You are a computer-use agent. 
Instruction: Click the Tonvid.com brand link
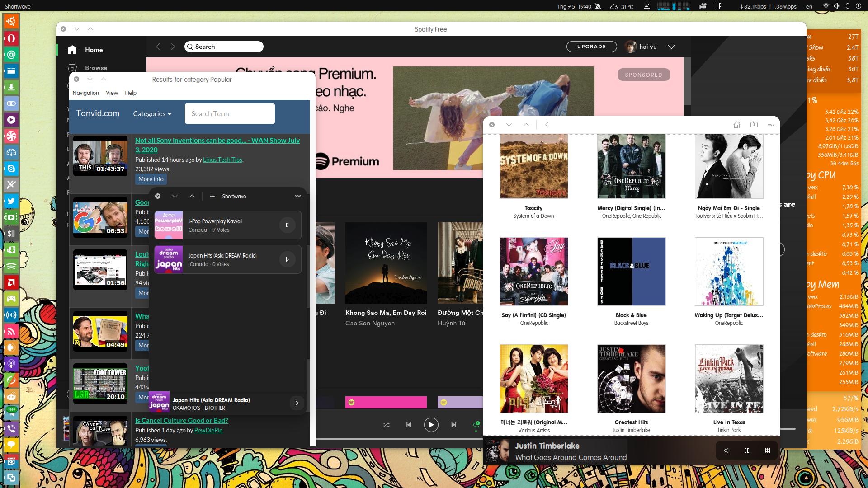[x=98, y=113]
